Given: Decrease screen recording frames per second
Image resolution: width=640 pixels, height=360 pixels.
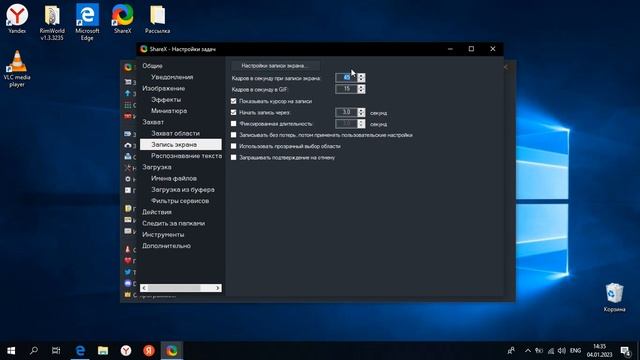Looking at the screenshot, I should pyautogui.click(x=361, y=80).
